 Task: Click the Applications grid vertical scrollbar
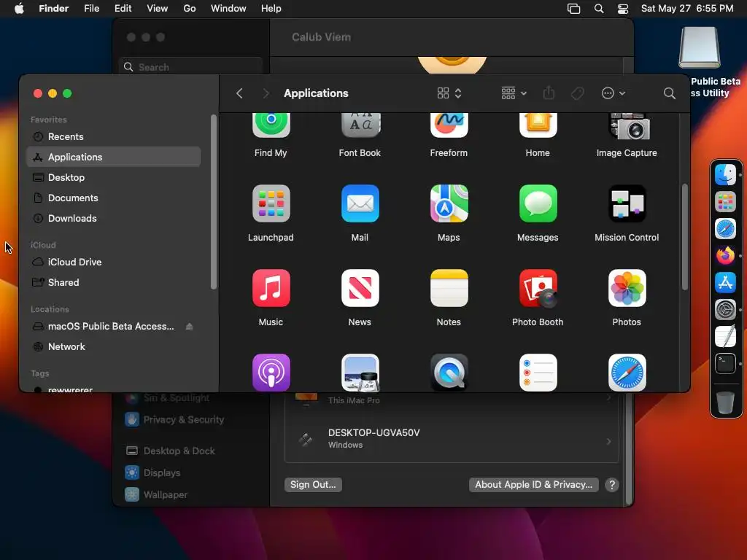pos(684,237)
